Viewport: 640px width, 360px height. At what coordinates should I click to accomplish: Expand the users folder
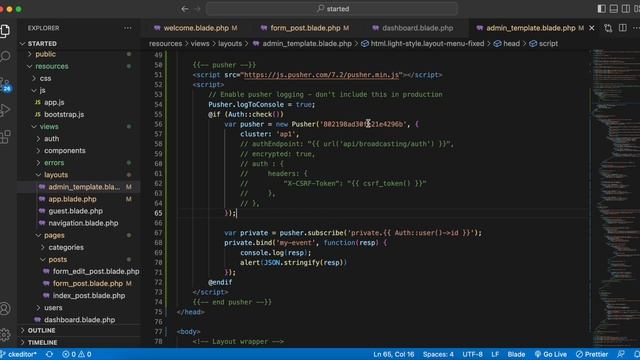[x=53, y=308]
